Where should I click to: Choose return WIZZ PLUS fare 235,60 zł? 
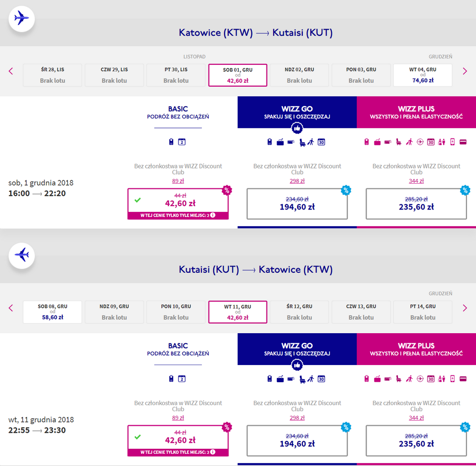tap(416, 440)
